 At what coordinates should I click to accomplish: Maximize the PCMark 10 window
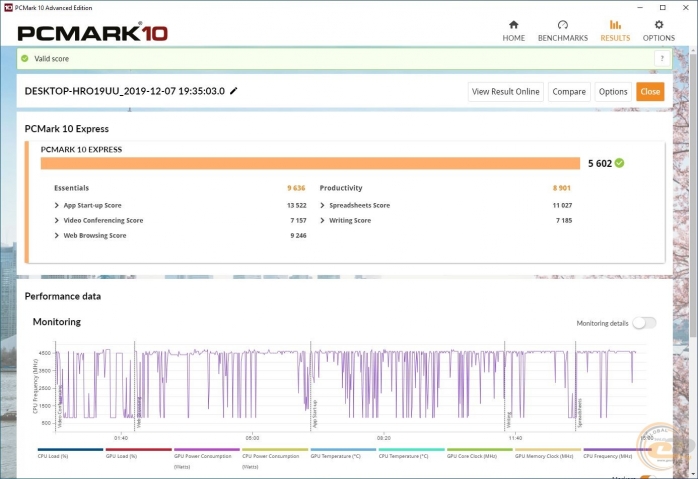tap(663, 8)
